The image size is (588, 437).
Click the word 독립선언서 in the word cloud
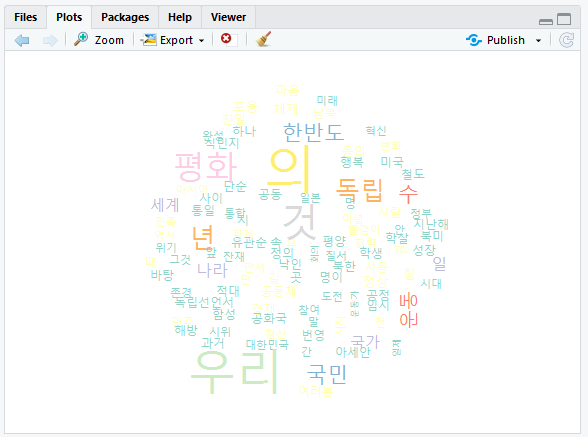click(205, 302)
